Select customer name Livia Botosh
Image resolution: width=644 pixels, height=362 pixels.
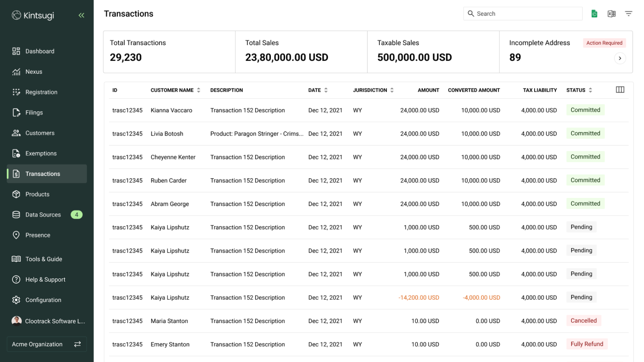coord(167,134)
